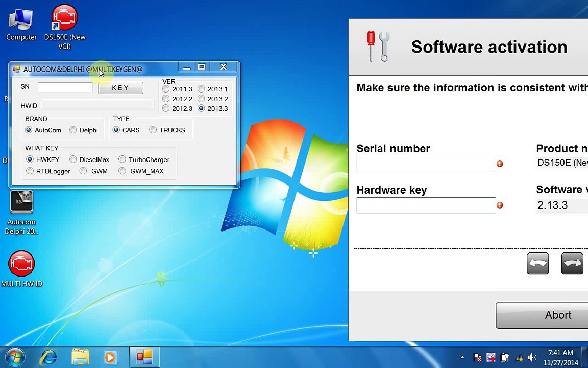Click the forward arrow in Software activation
588x368 pixels.
click(x=572, y=263)
